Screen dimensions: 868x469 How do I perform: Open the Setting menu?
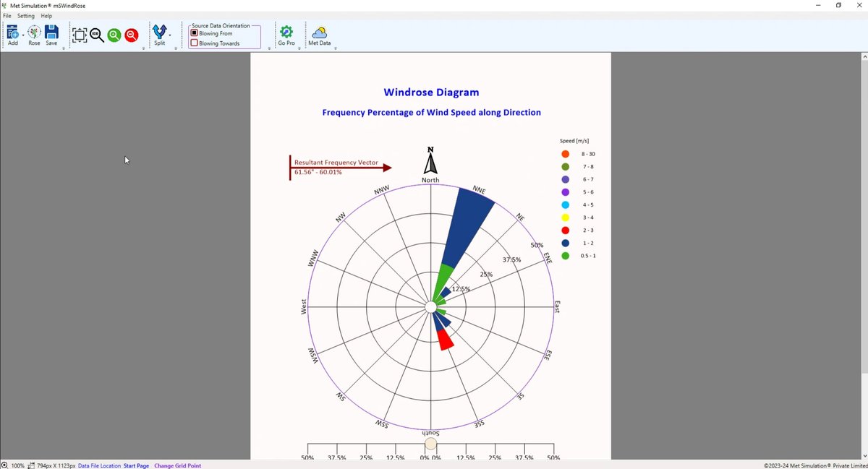click(26, 16)
